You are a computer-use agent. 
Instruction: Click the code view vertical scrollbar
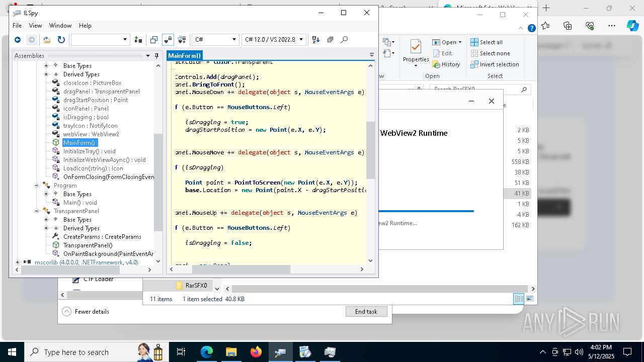[371, 150]
